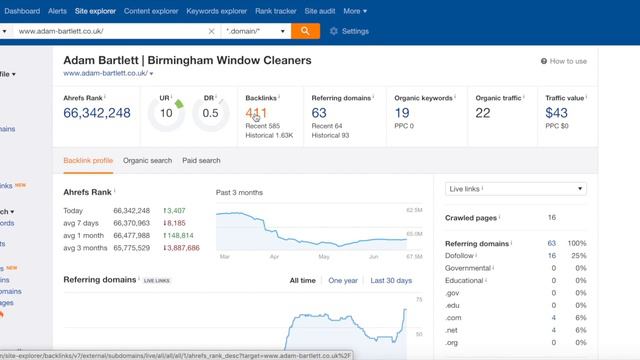Expand the More menu in top navigation
Image resolution: width=640 pixels, height=360 pixels.
point(355,11)
